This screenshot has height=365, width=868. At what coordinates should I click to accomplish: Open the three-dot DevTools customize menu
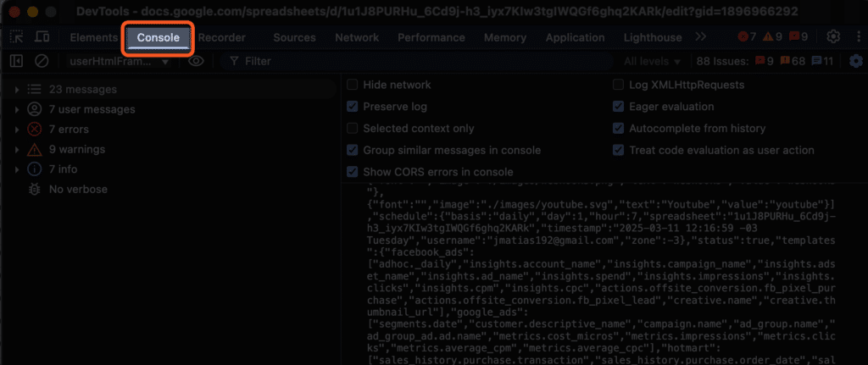click(x=856, y=37)
